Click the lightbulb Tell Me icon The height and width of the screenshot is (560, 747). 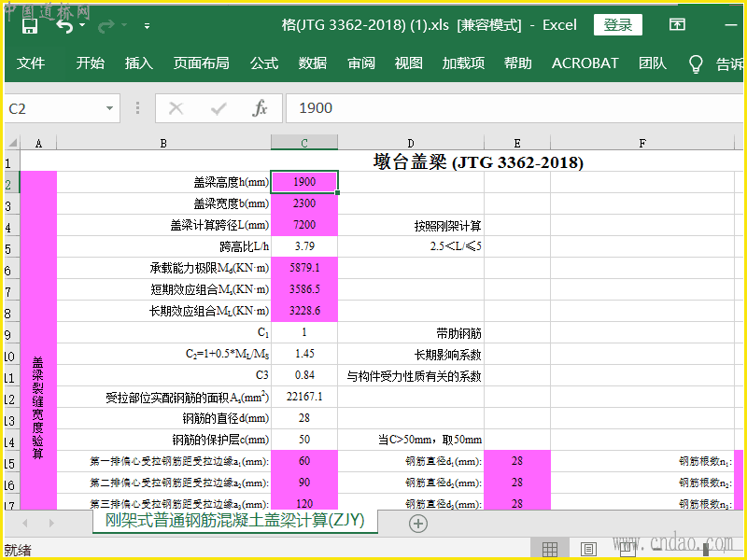(x=696, y=63)
